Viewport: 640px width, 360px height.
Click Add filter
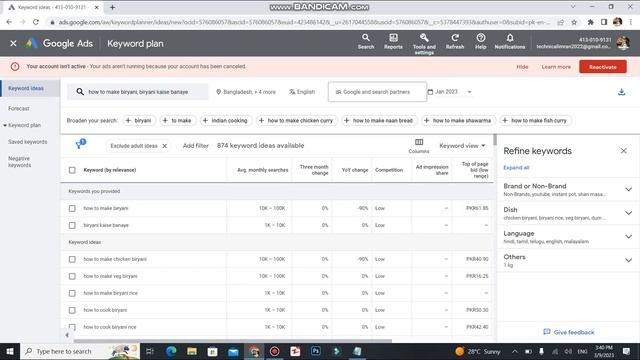click(196, 146)
